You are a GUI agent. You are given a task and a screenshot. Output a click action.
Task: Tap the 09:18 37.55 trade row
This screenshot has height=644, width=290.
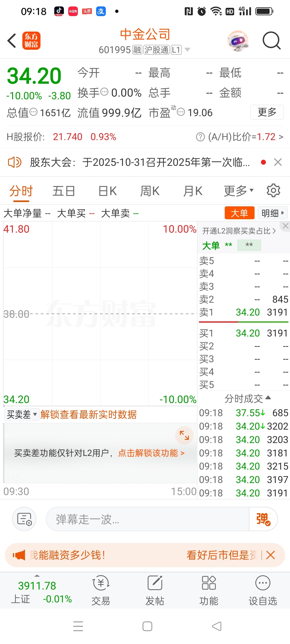tap(244, 413)
